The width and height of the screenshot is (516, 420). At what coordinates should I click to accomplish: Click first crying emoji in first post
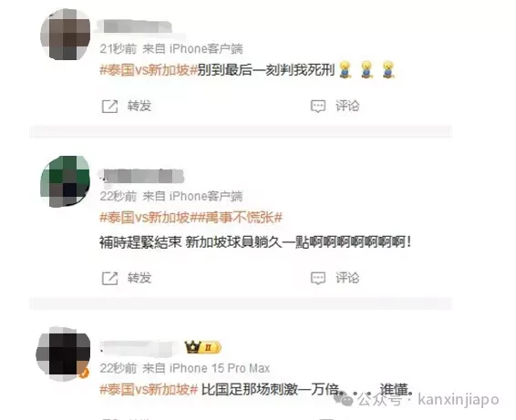tap(346, 69)
